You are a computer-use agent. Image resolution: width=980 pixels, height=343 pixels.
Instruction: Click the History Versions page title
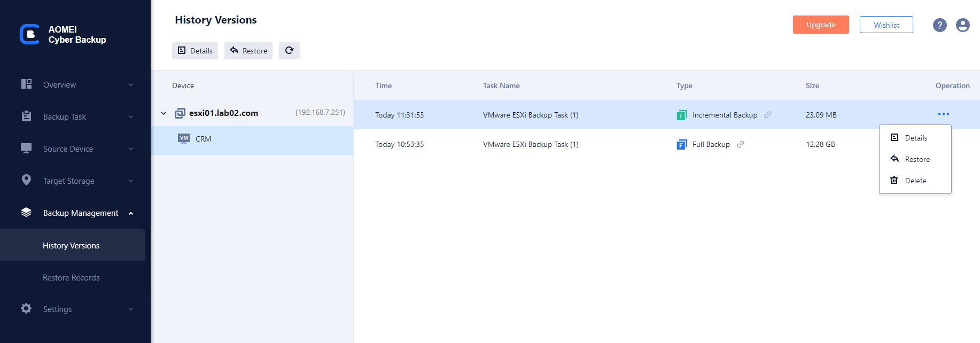[x=216, y=20]
